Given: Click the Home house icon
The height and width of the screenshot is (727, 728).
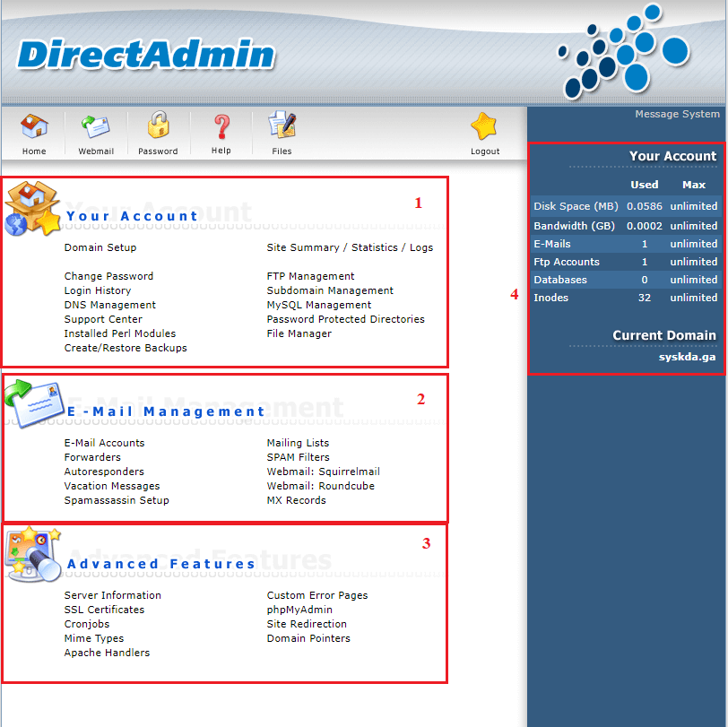Looking at the screenshot, I should click(34, 125).
